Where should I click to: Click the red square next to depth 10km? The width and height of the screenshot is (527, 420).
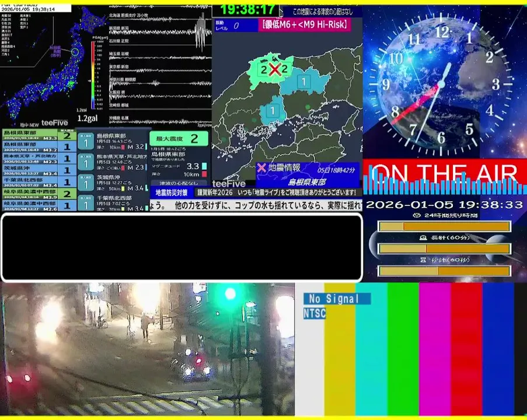coord(204,174)
